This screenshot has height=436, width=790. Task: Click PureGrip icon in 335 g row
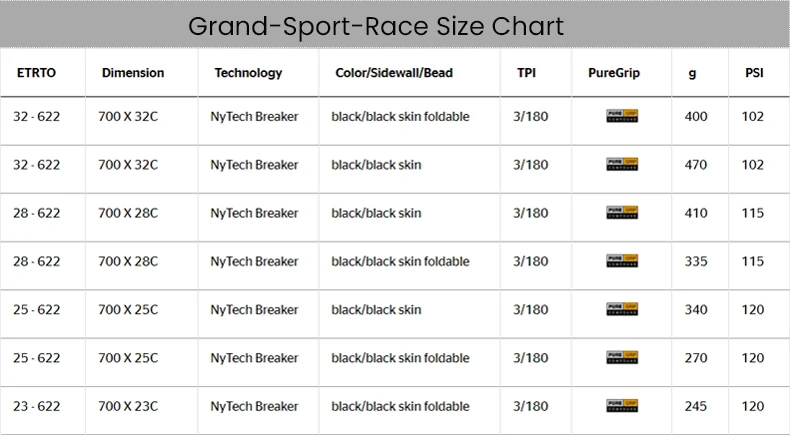point(622,261)
